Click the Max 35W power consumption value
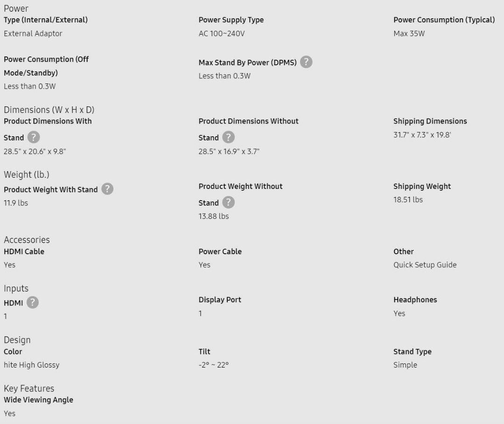Viewport: 504px width, 424px height. 409,34
